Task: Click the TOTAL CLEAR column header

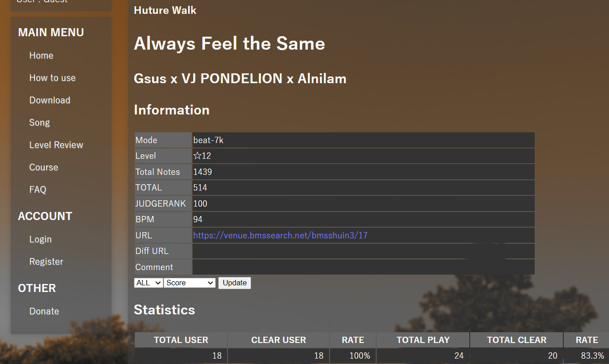Action: click(517, 340)
